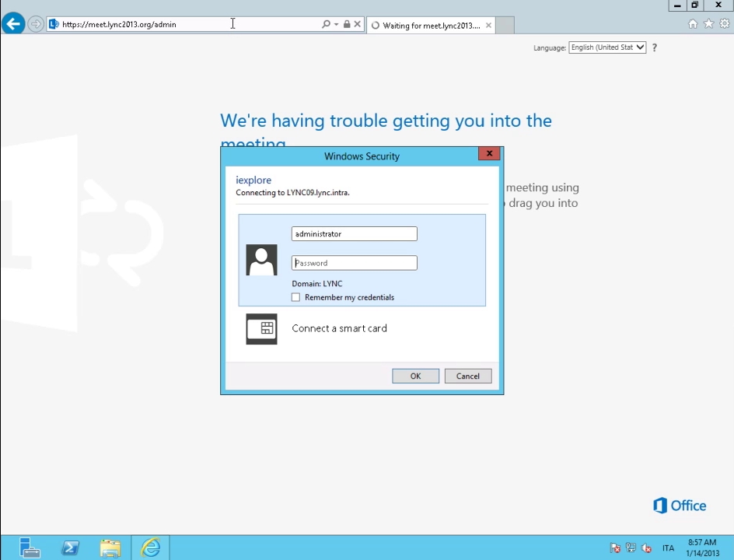Click the Cancel button in Windows Security

point(468,376)
